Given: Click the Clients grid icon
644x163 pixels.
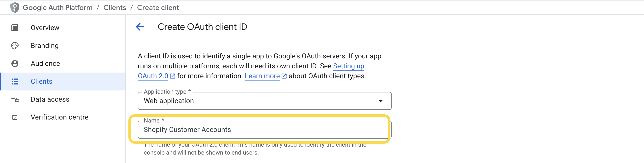Looking at the screenshot, I should (15, 81).
